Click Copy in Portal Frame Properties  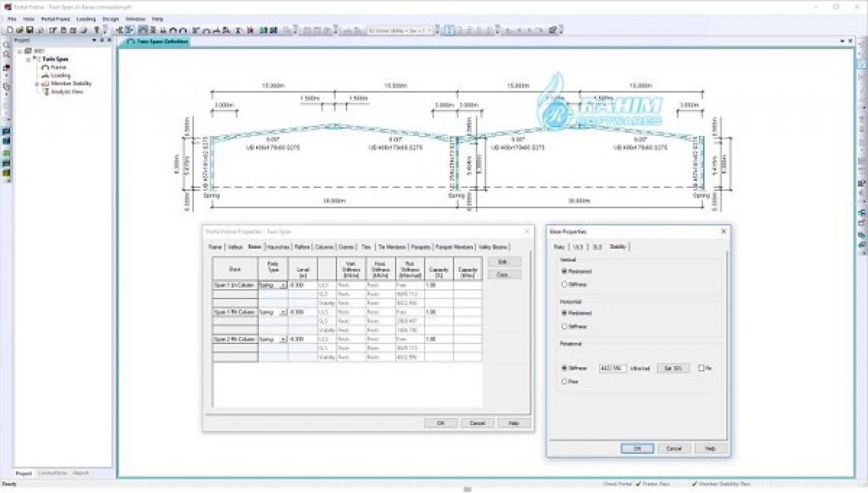pyautogui.click(x=504, y=274)
